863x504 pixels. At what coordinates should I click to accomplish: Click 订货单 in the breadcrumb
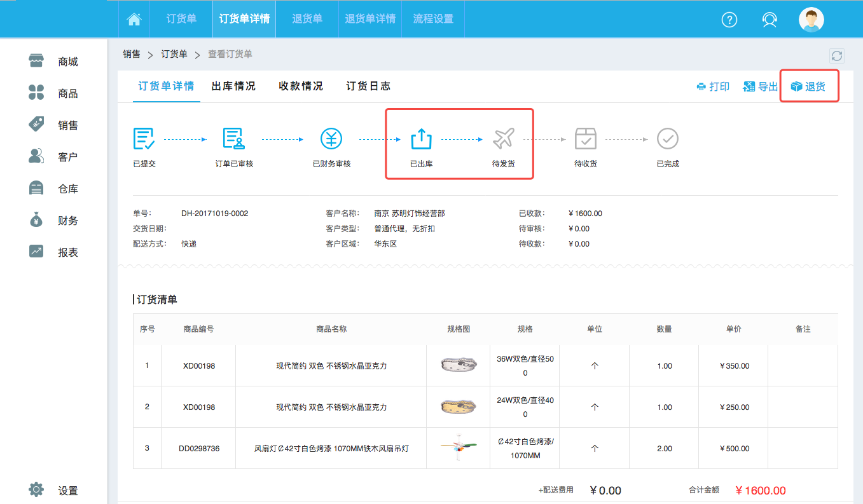[x=174, y=55]
